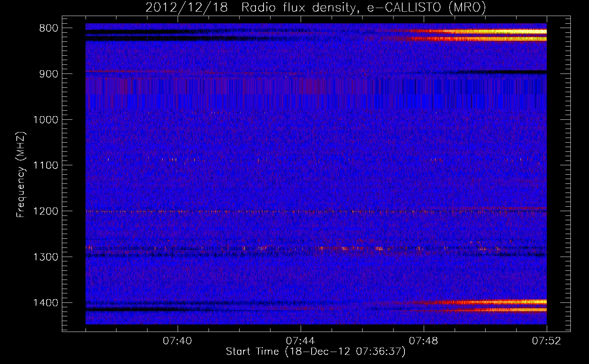Select the 'Frequency (MHZ)' y-axis label
589x364 pixels.
[x=21, y=175]
